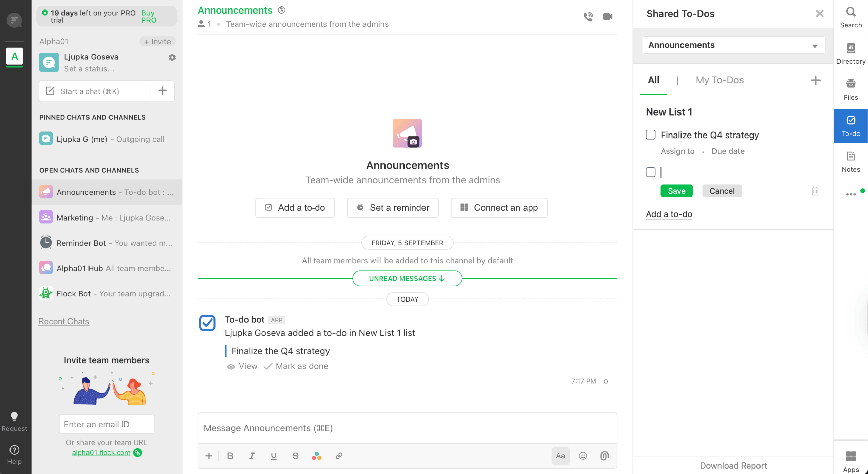Switch to the My To-Dos tab
The image size is (868, 474).
coord(719,80)
